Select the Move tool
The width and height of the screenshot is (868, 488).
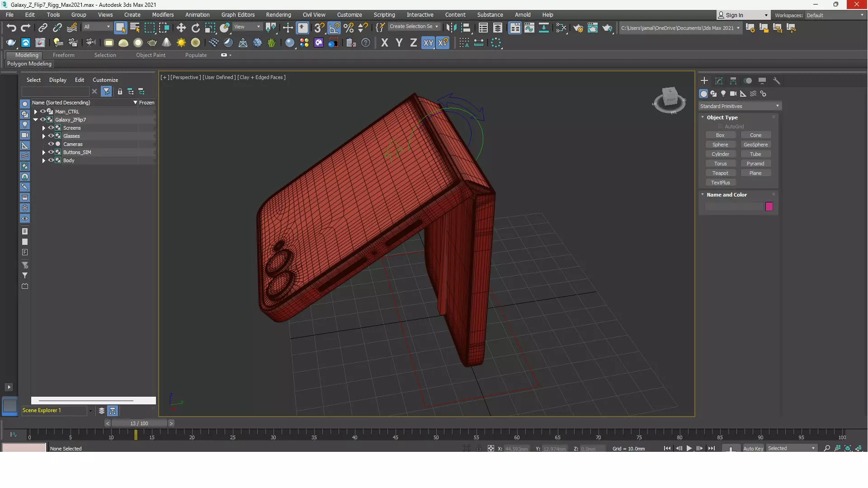point(181,28)
